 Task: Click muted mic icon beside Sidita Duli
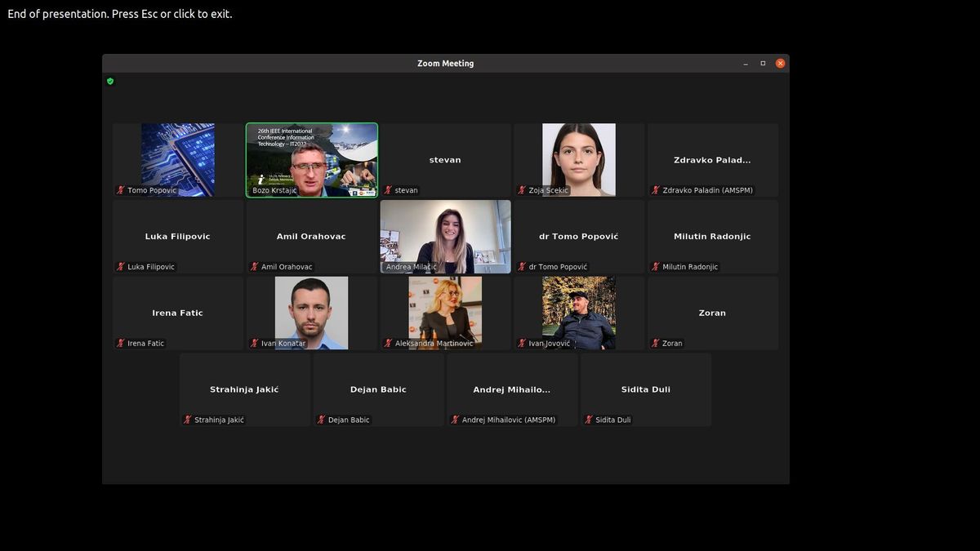point(589,420)
